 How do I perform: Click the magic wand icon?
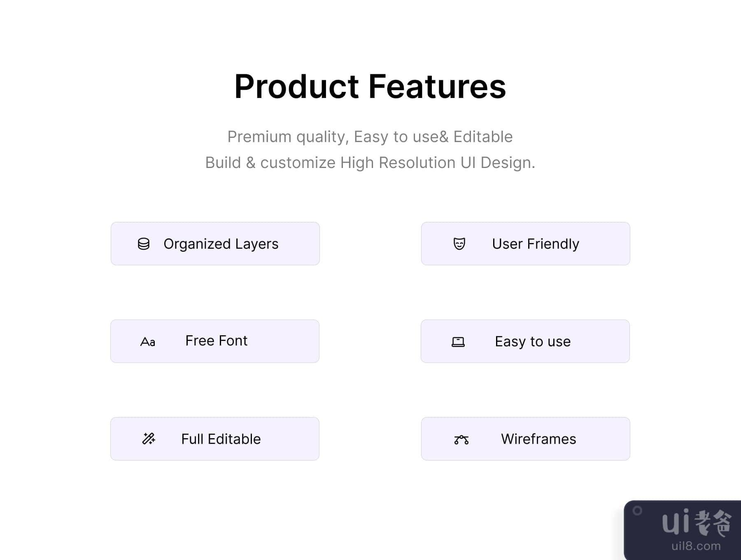click(x=149, y=439)
